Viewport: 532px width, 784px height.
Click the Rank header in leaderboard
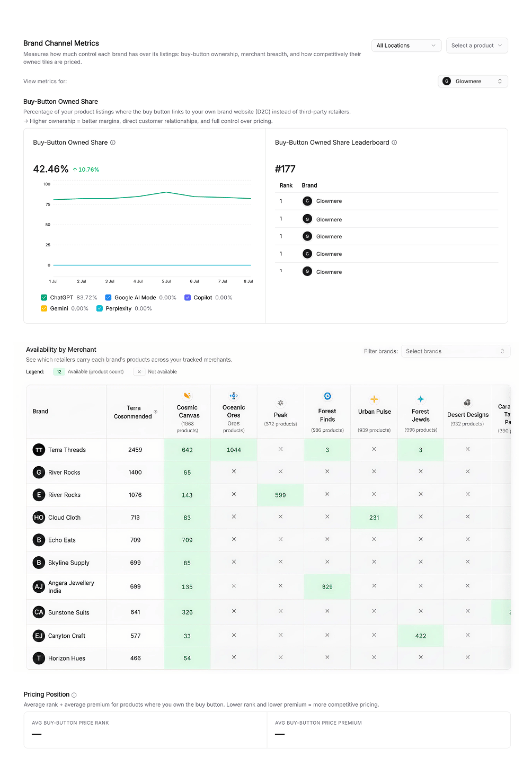tap(286, 185)
